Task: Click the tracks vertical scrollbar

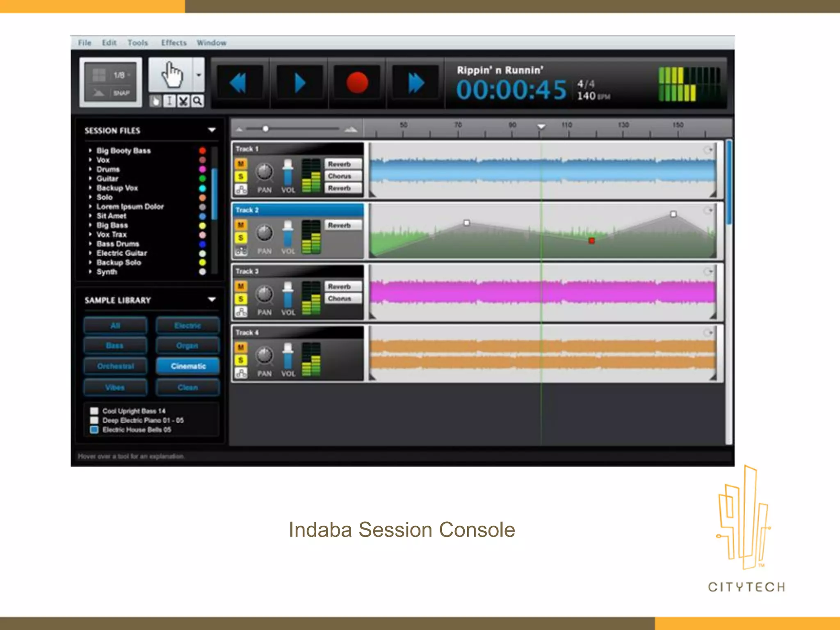Action: (729, 183)
